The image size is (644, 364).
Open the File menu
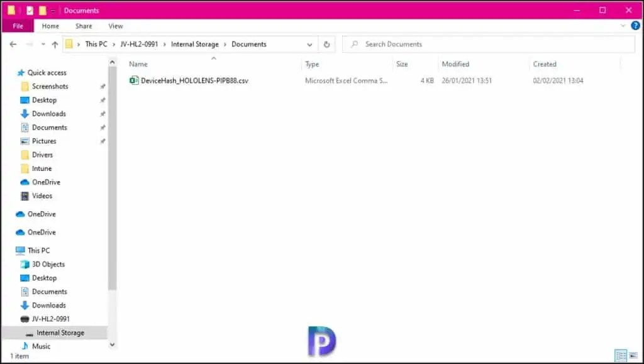(18, 26)
